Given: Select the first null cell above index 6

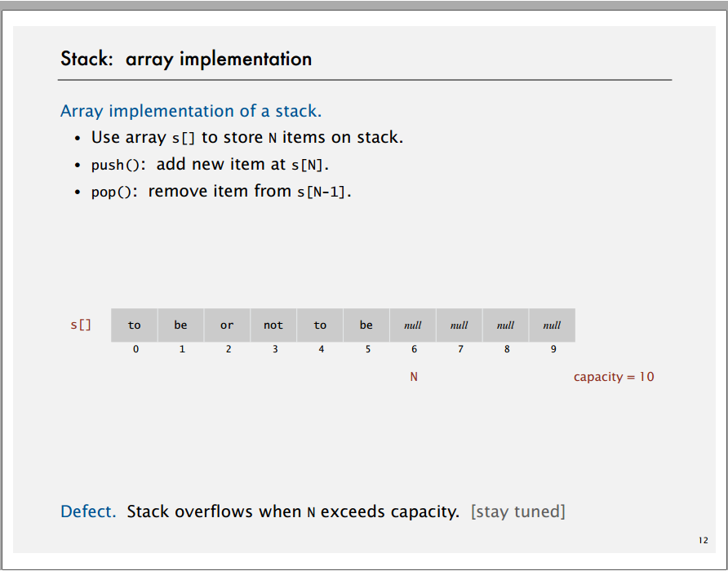Looking at the screenshot, I should (x=413, y=325).
